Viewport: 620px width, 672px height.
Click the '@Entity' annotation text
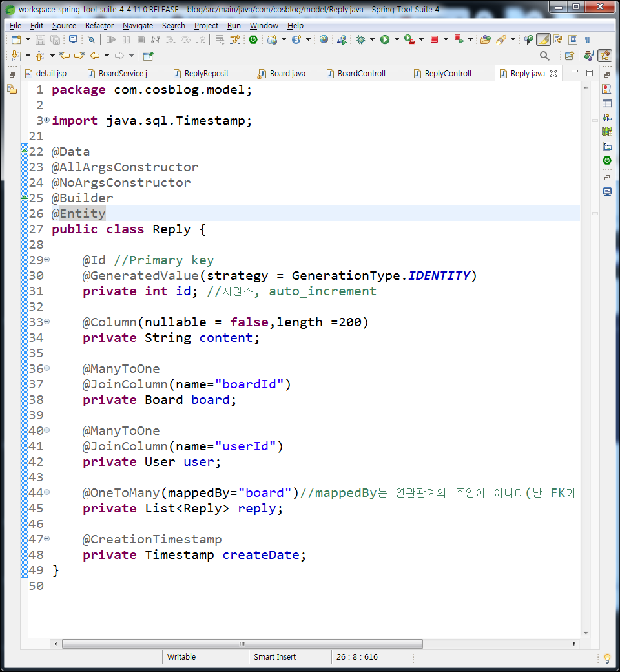point(78,213)
